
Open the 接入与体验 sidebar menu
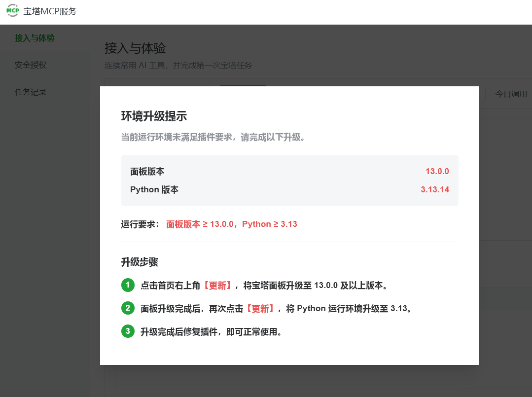click(x=35, y=38)
